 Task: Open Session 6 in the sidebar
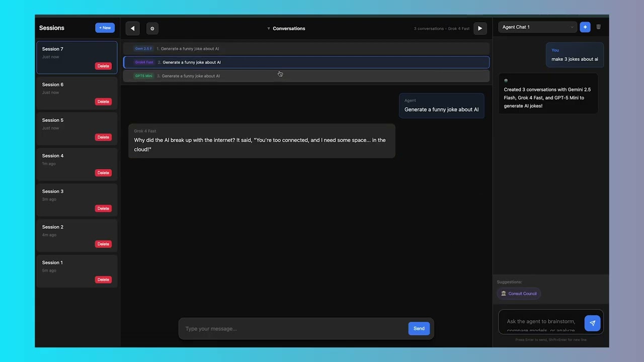point(76,93)
